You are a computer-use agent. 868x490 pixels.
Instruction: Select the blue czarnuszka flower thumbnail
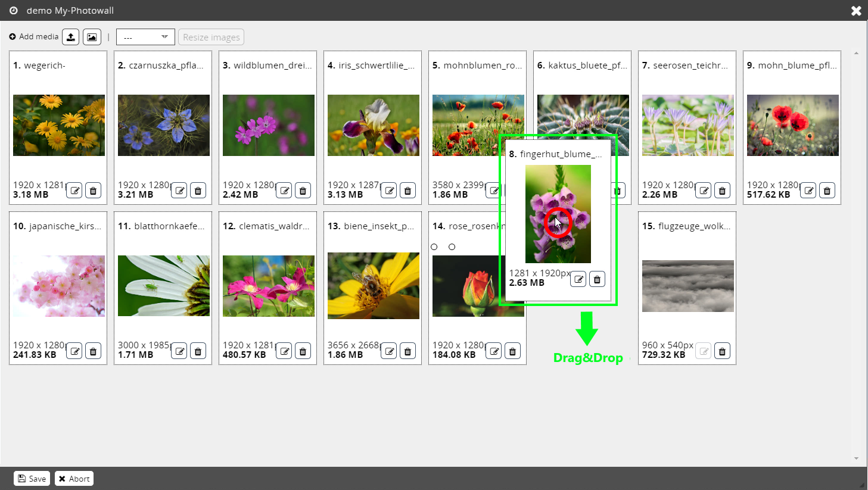click(164, 125)
